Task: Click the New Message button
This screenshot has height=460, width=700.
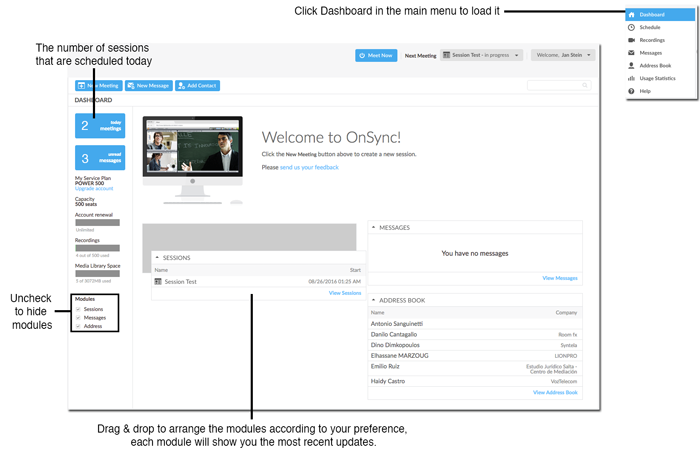Action: tap(149, 86)
